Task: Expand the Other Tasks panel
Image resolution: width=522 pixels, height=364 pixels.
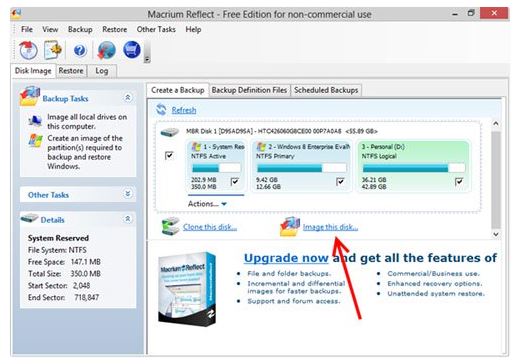Action: coord(128,194)
